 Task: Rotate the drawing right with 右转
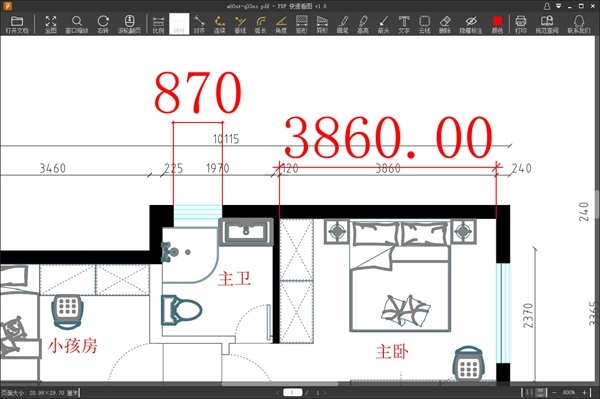tap(103, 24)
